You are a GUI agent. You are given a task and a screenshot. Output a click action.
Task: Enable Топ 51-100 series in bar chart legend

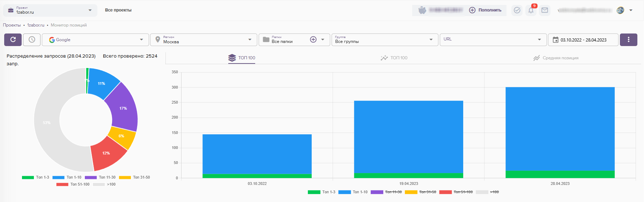pyautogui.click(x=456, y=192)
